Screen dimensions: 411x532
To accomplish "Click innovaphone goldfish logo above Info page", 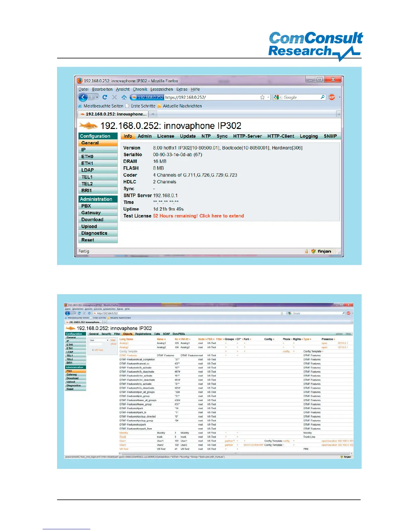I will (x=88, y=126).
